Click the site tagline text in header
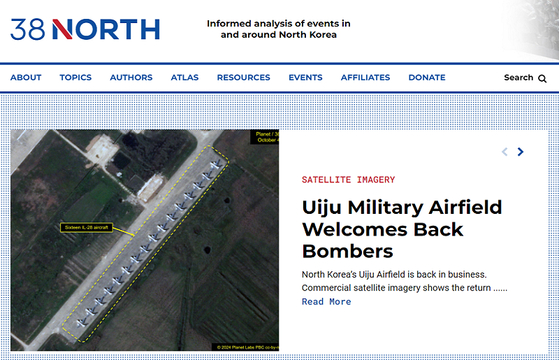559x360 pixels. pyautogui.click(x=278, y=29)
